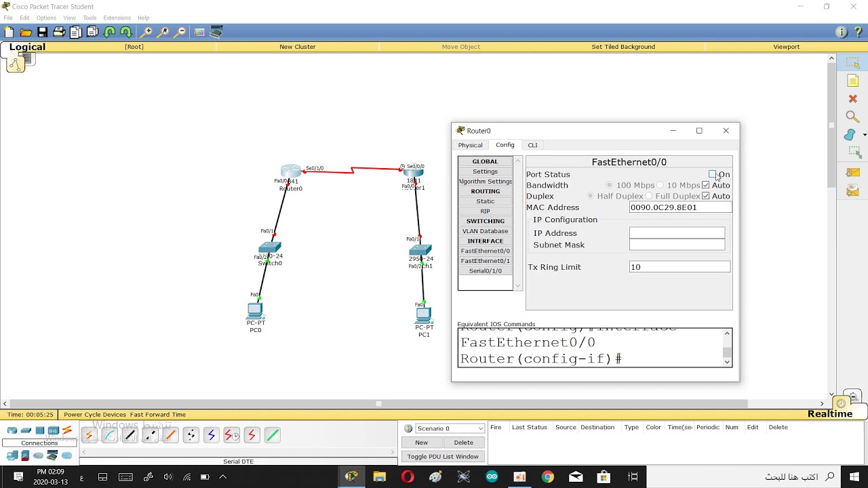Viewport: 868px width, 488px height.
Task: Open Chrome from the taskbar
Action: click(547, 476)
